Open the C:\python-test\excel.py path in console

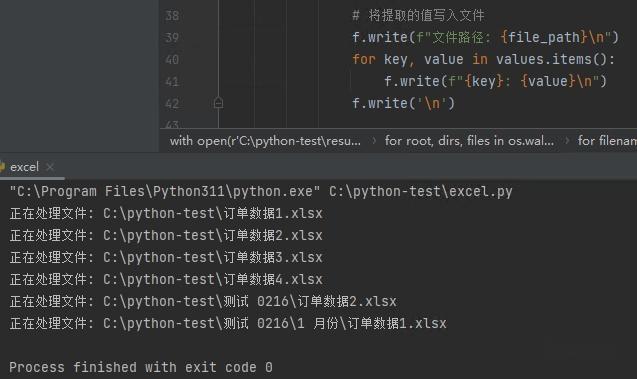(420, 191)
